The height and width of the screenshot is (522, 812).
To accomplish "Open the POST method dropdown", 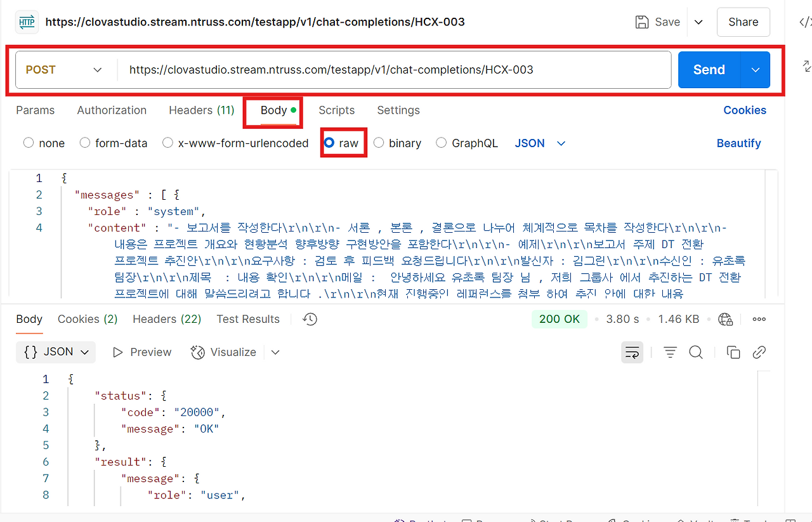I will tap(64, 70).
